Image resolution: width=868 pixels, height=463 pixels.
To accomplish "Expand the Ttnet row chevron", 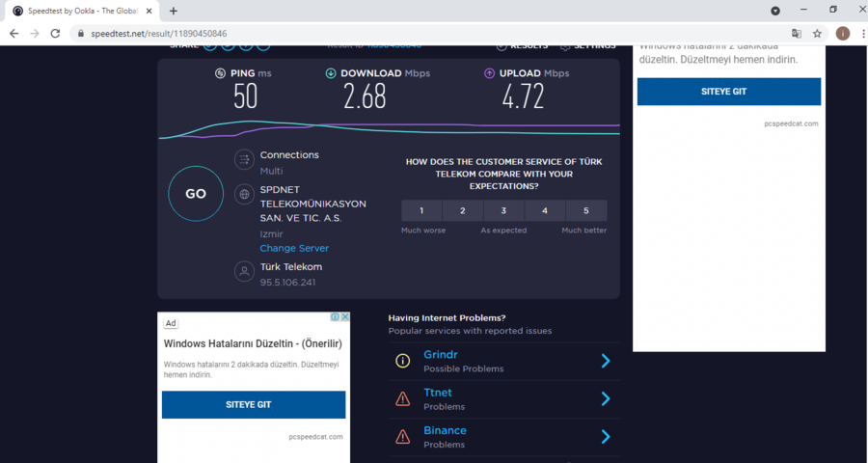I will 606,398.
